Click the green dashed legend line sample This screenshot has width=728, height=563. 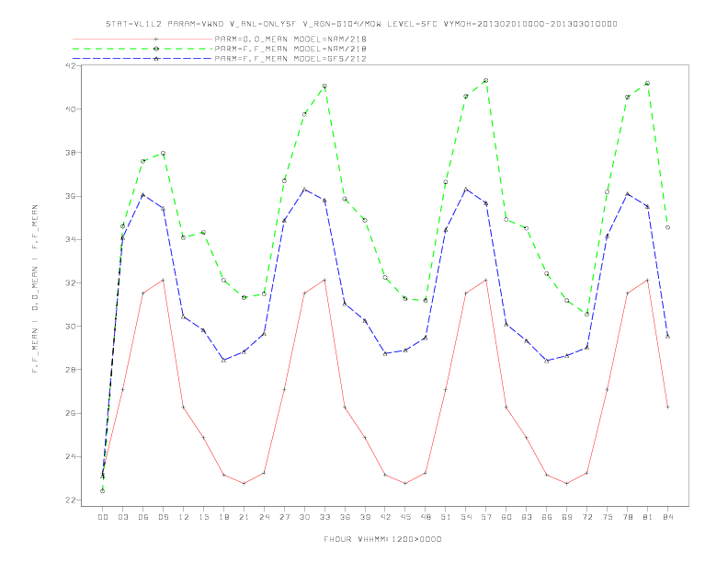tap(142, 49)
